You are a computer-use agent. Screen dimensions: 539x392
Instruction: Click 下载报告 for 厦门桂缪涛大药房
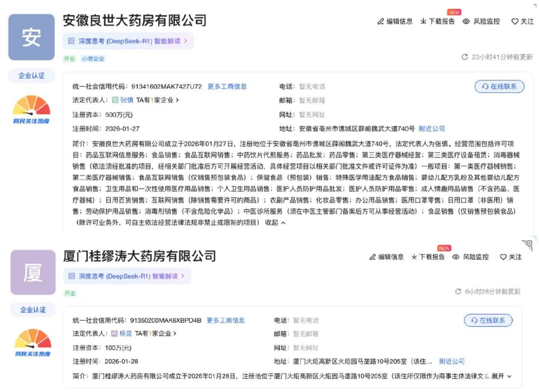point(428,257)
